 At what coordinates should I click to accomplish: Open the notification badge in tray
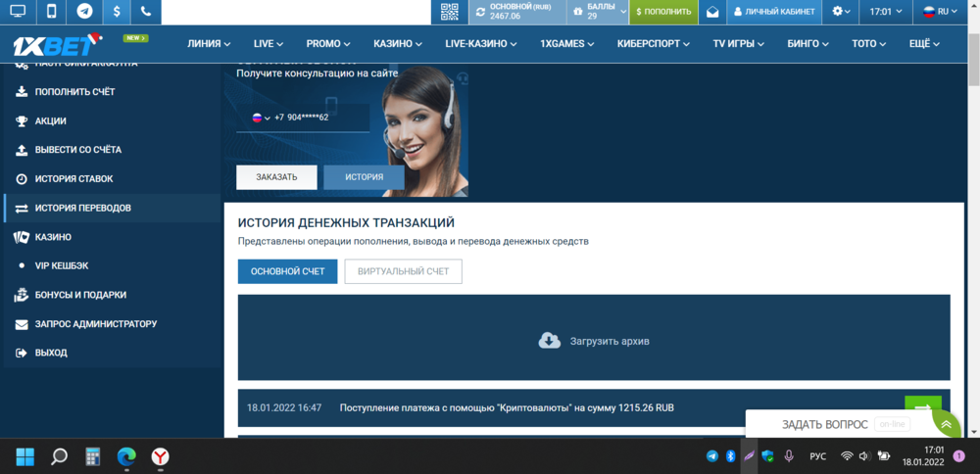958,456
